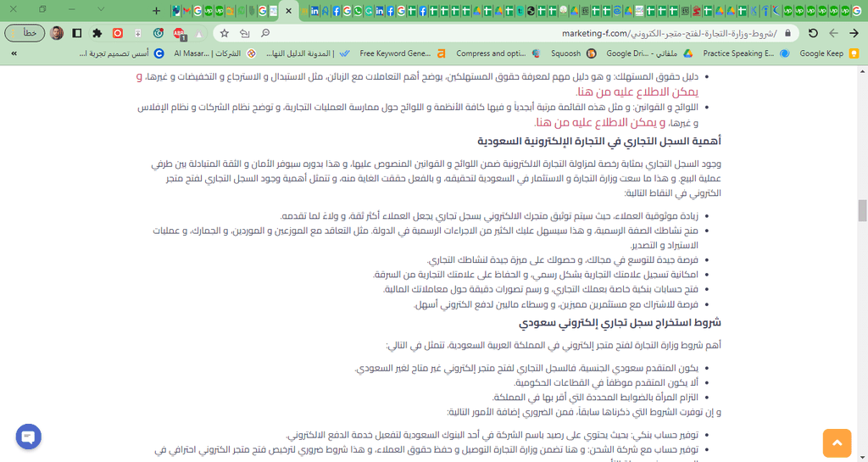Go back using the back arrow

click(x=854, y=33)
